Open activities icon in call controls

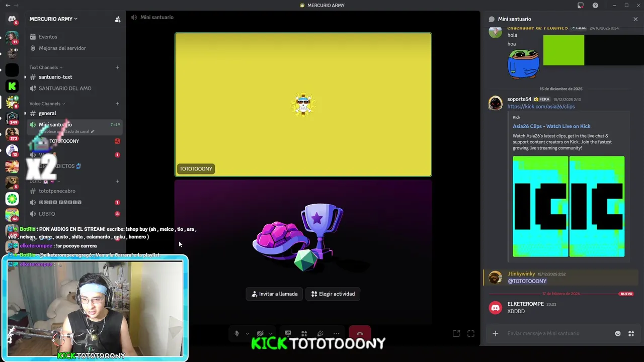pos(304,333)
